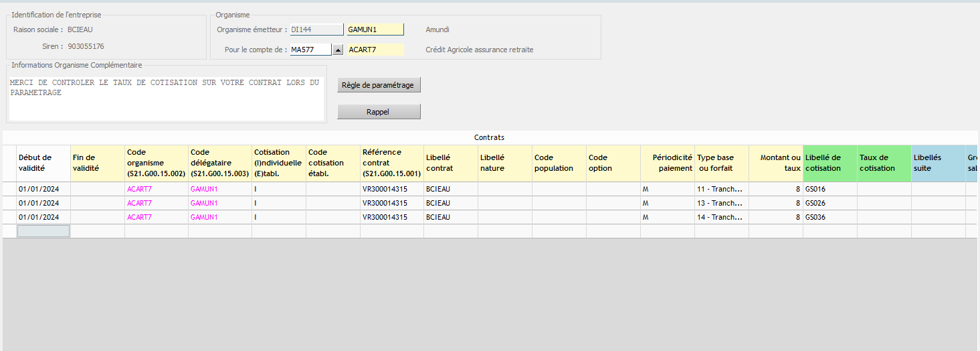
Task: Click the GS036 libellé de cotisation cell
Action: point(830,217)
